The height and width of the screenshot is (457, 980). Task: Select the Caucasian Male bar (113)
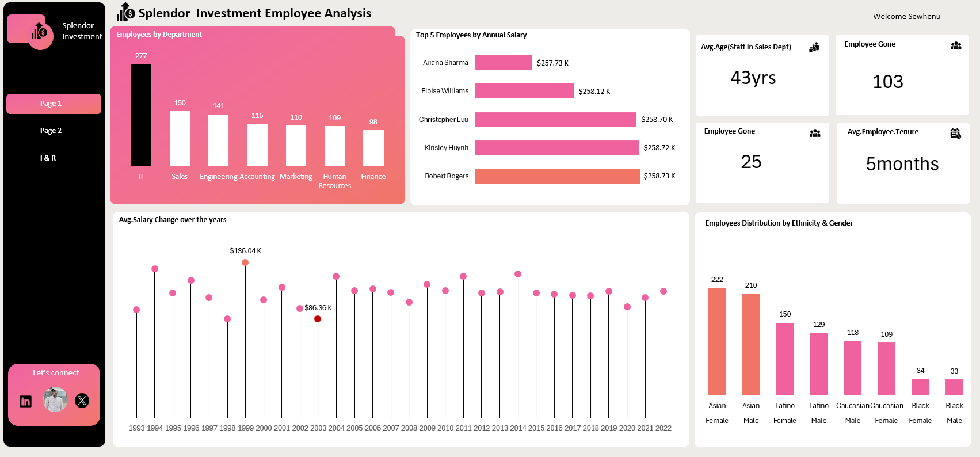coord(853,368)
